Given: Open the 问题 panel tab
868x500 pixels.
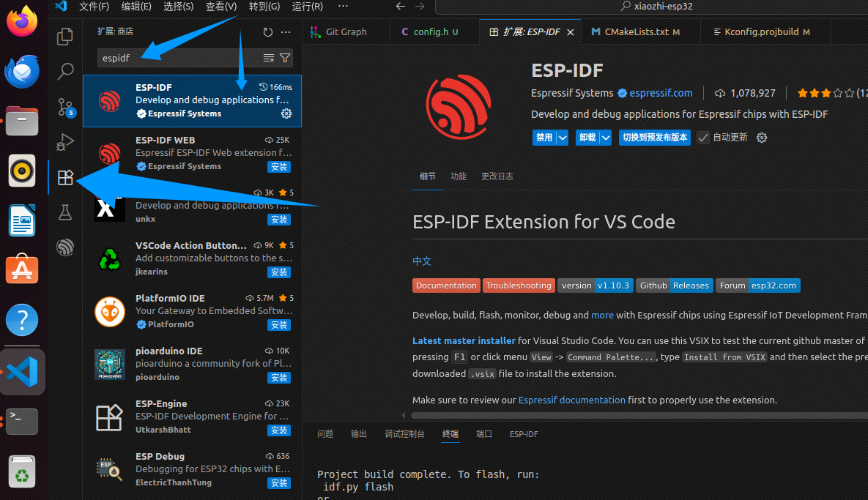Looking at the screenshot, I should click(x=325, y=434).
